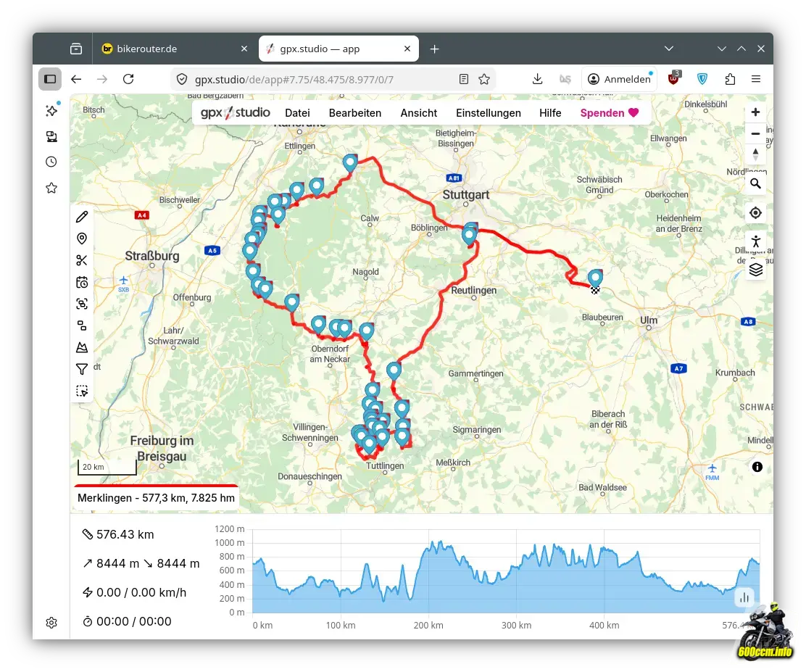Select the pencil route editing tool
Image resolution: width=806 pixels, height=672 pixels.
(x=82, y=217)
